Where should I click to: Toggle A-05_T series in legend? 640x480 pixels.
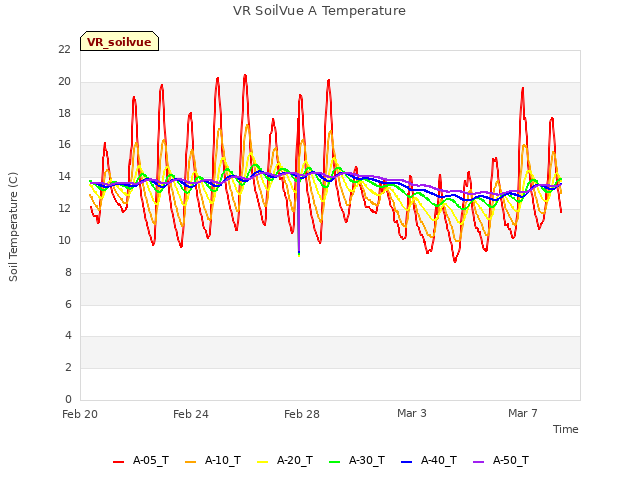click(x=141, y=460)
